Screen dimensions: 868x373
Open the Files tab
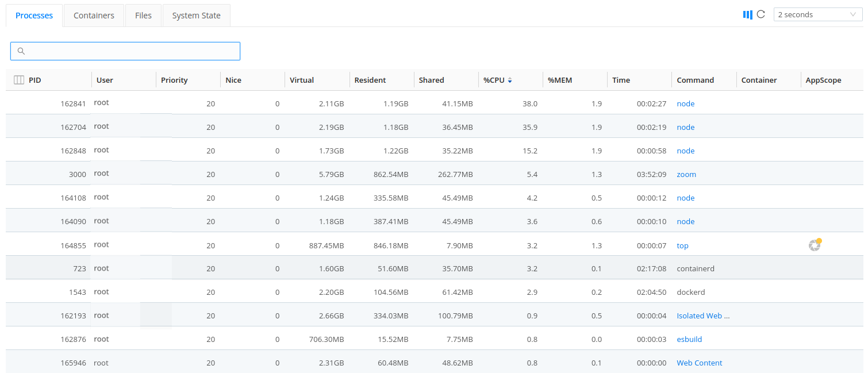[x=143, y=16]
